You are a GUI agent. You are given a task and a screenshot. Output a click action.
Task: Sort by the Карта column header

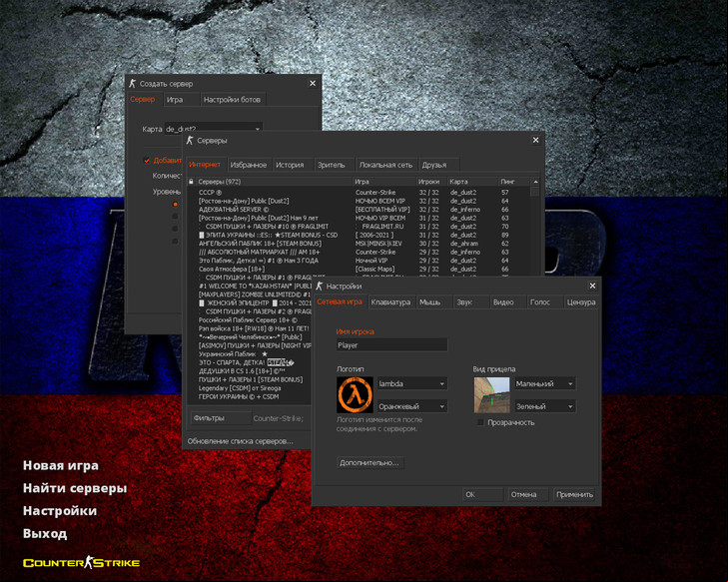tap(472, 182)
